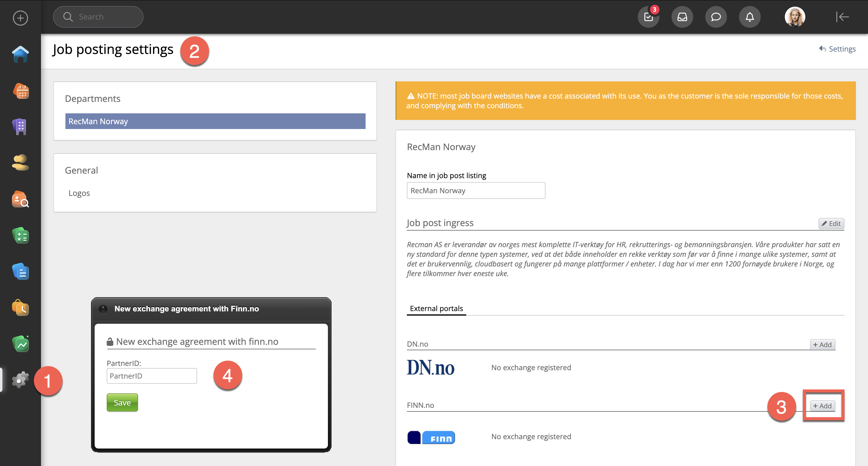Viewport: 868px width, 466px height.
Task: Click the 'Job posting settings' title
Action: click(113, 49)
